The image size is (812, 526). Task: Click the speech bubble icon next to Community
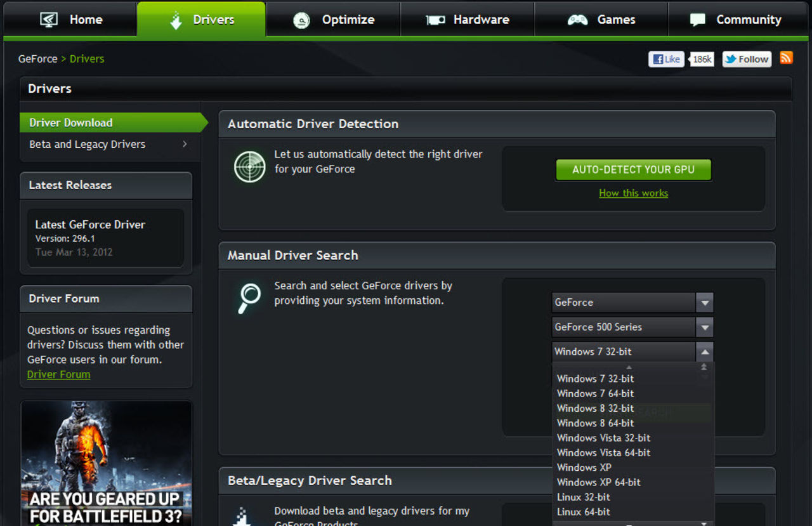[x=697, y=19]
